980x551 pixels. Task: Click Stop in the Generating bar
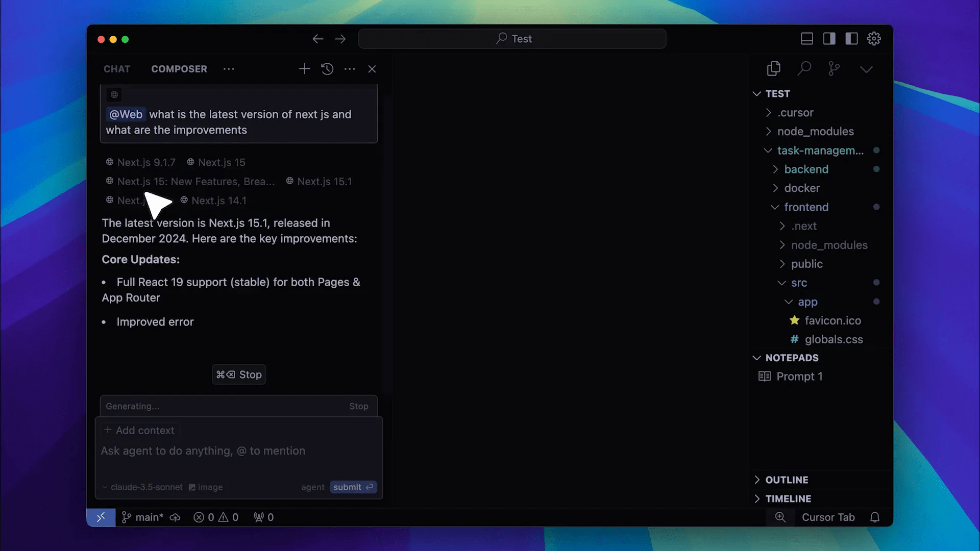pyautogui.click(x=359, y=406)
